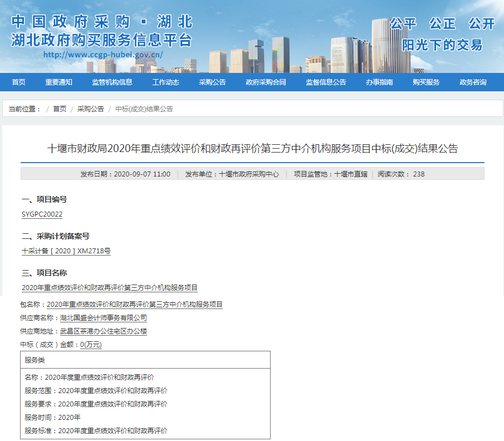This screenshot has height=441, width=504.
Task: Click the project number SYGPC20022
Action: point(42,214)
